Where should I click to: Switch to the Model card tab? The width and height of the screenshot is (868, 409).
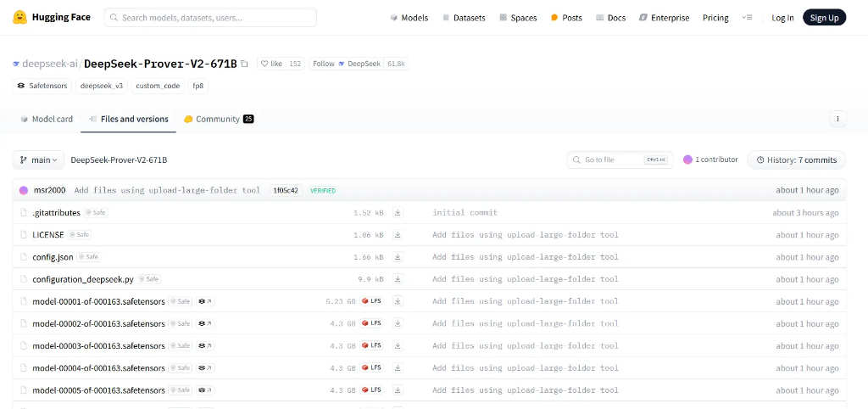(x=47, y=119)
